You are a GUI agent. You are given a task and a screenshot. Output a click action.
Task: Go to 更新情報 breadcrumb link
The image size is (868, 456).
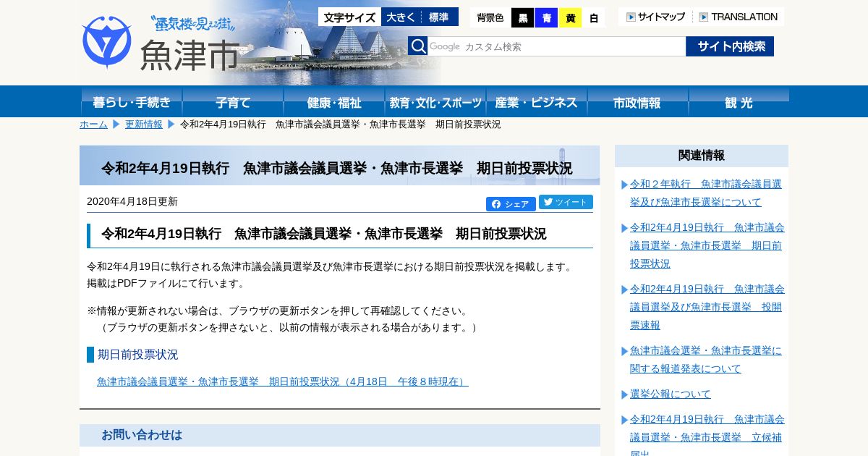click(144, 124)
